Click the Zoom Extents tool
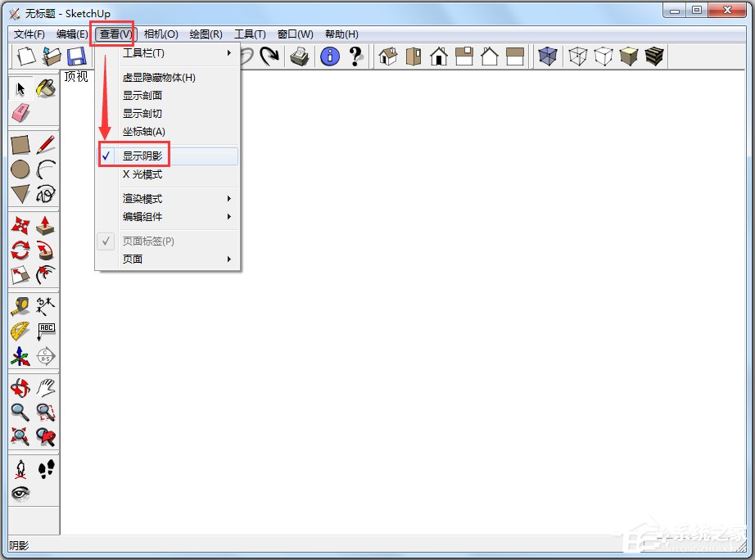 coord(20,436)
